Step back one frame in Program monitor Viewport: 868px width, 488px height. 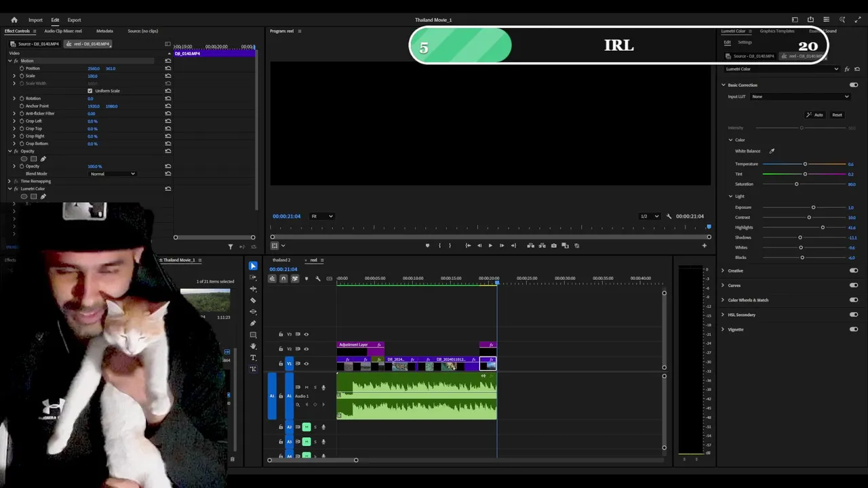479,245
